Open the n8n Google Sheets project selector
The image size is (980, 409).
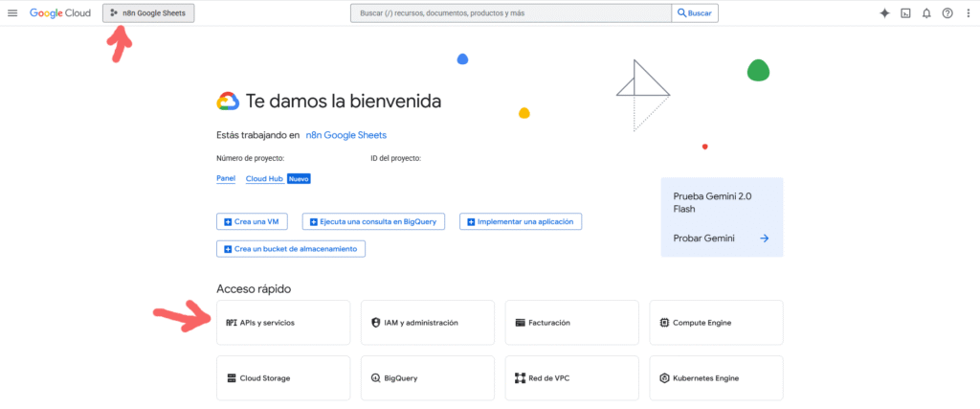coord(148,13)
